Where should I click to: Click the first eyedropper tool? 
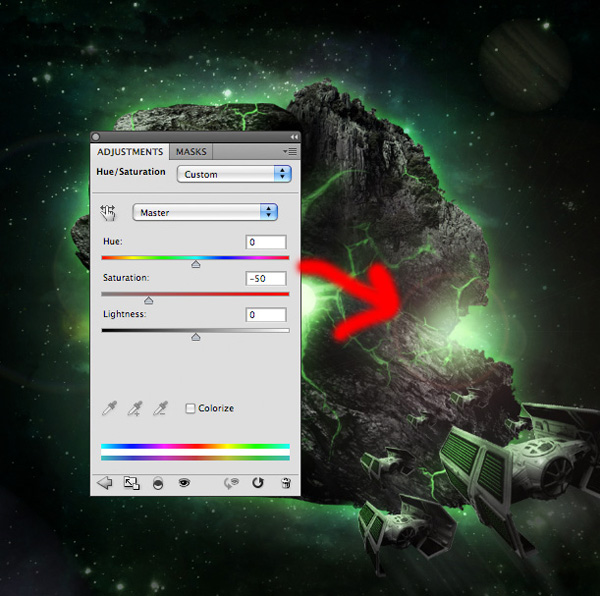point(109,408)
